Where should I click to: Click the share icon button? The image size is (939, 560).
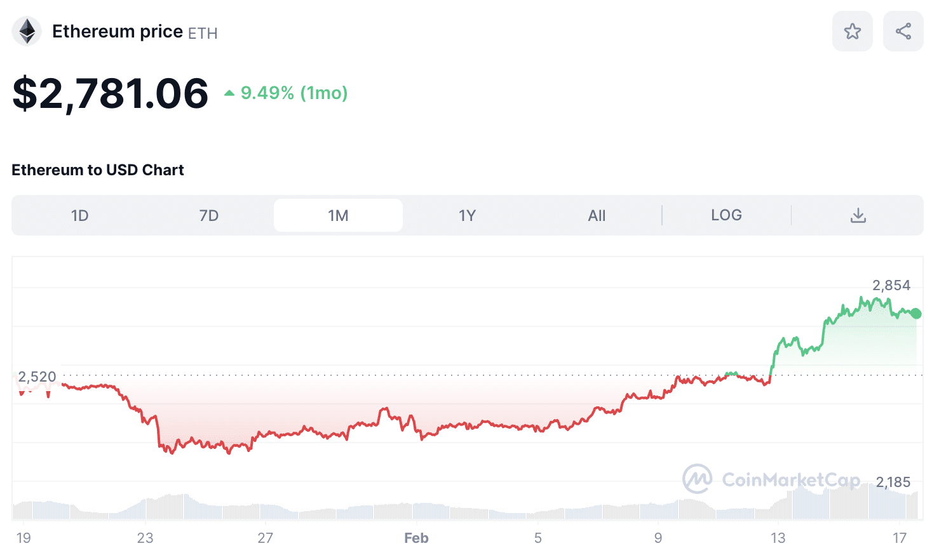point(903,31)
